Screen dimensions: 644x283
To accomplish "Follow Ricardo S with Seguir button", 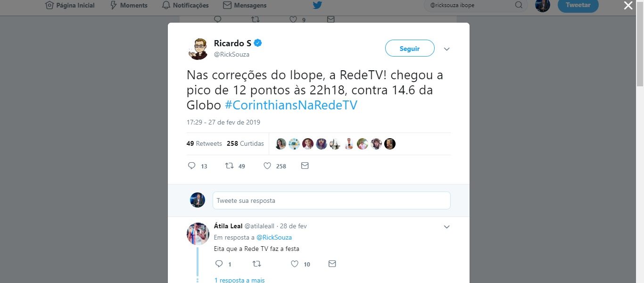I will (410, 48).
